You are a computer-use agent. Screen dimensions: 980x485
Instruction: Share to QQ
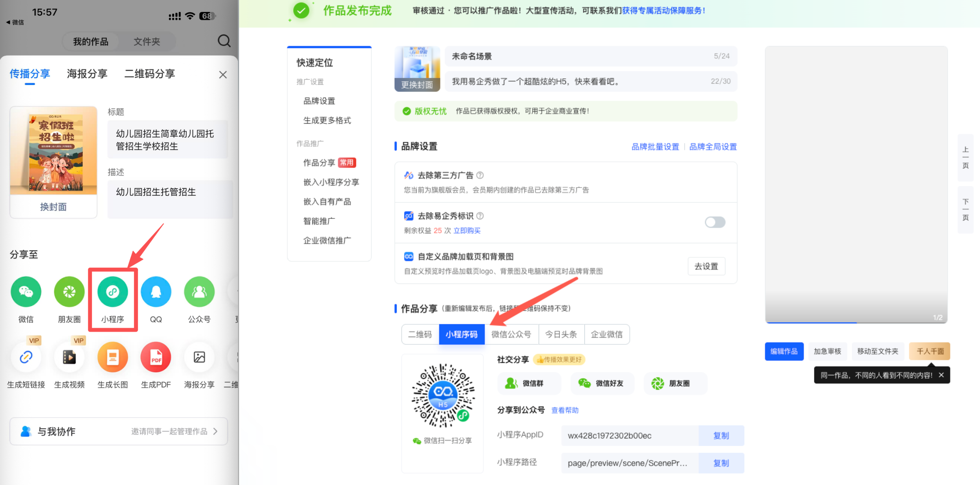[x=155, y=292]
